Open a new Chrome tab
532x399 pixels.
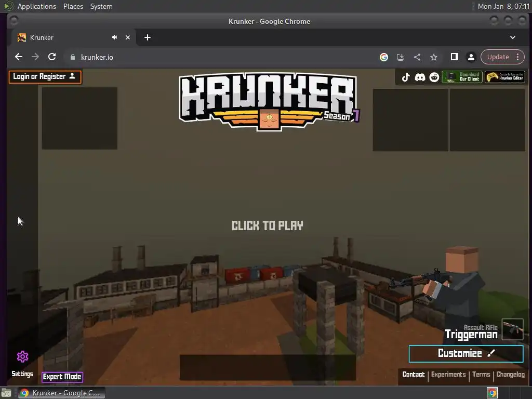(147, 37)
